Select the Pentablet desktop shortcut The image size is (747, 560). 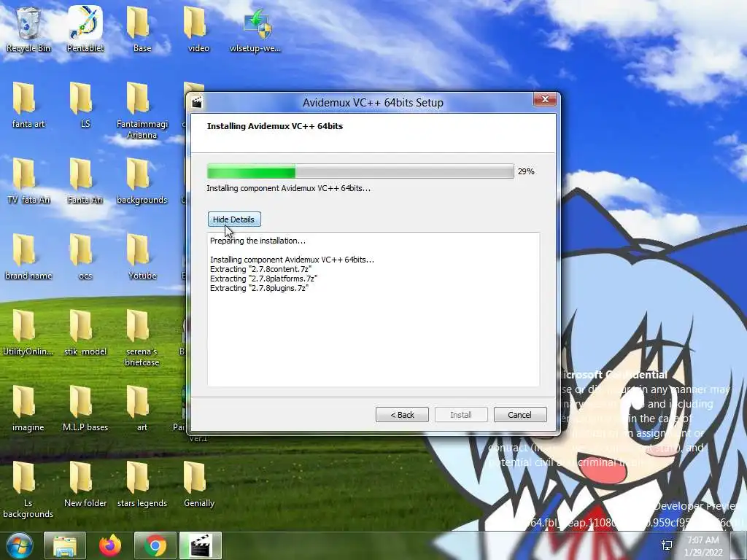(85, 28)
